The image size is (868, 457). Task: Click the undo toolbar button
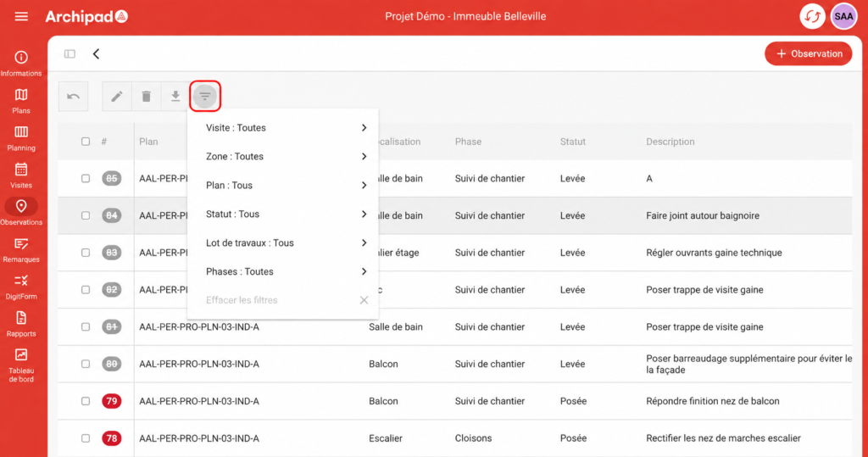[73, 97]
